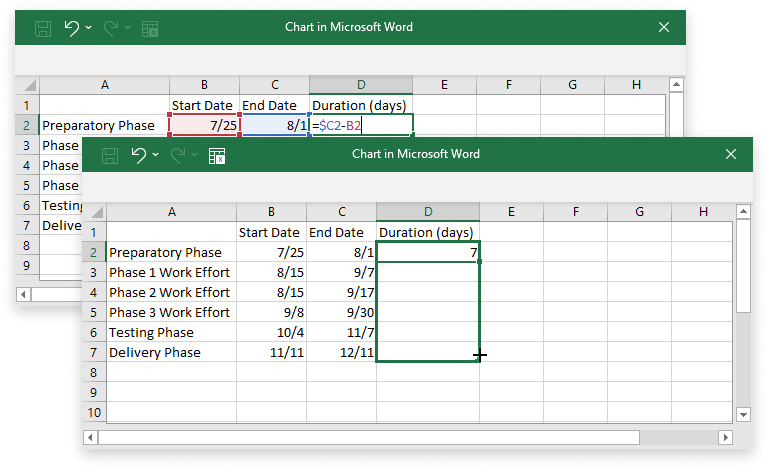
Task: Click Redo arrow in back chart window
Action: coord(111,28)
